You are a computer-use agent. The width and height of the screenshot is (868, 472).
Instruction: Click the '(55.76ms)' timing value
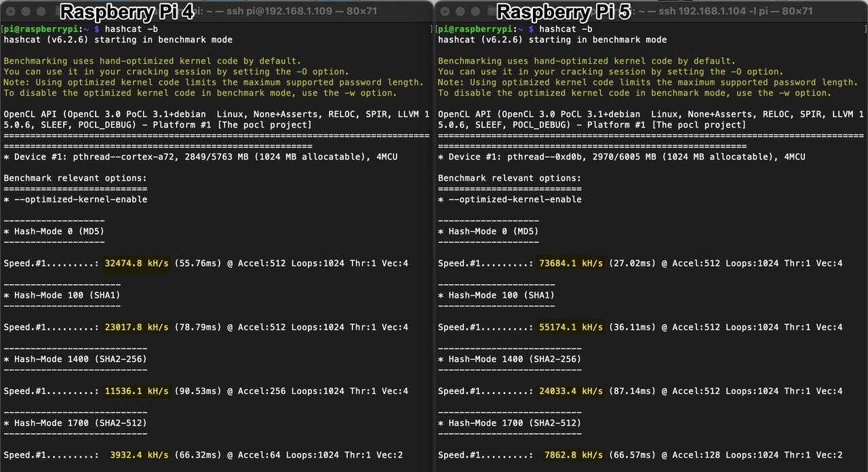(198, 263)
